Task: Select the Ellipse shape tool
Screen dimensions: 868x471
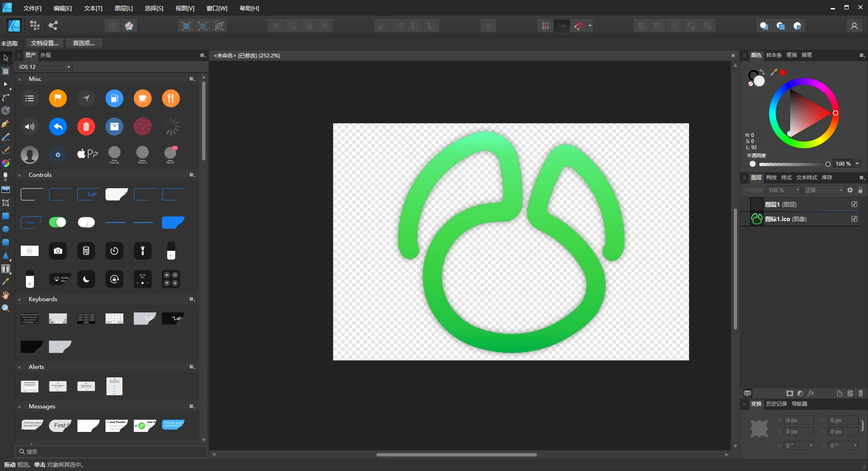Action: click(6, 229)
